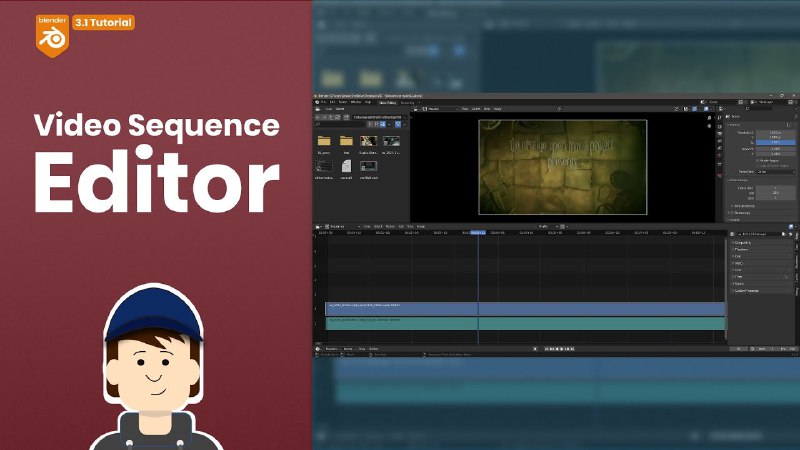Click file browser search field
Image resolution: width=800 pixels, height=450 pixels.
tap(339, 124)
